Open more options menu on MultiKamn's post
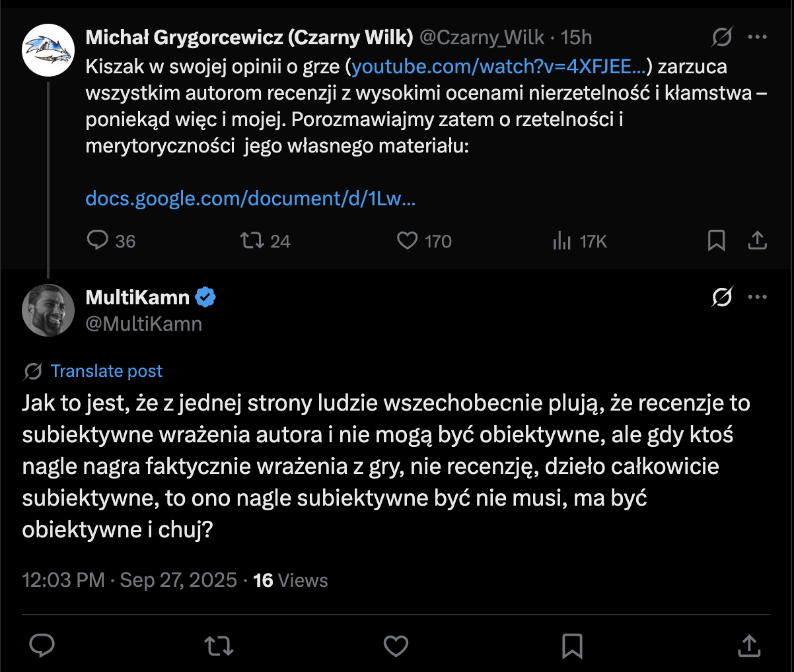This screenshot has width=794, height=672. tap(757, 298)
